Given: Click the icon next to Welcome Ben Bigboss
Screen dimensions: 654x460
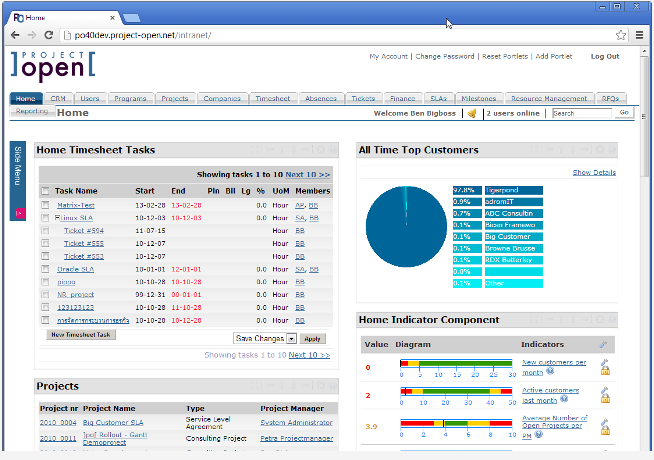Looking at the screenshot, I should coord(472,113).
